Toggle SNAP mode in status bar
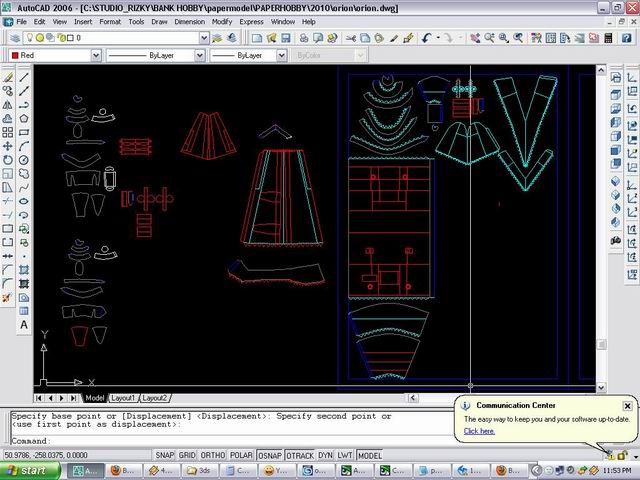 [164, 455]
